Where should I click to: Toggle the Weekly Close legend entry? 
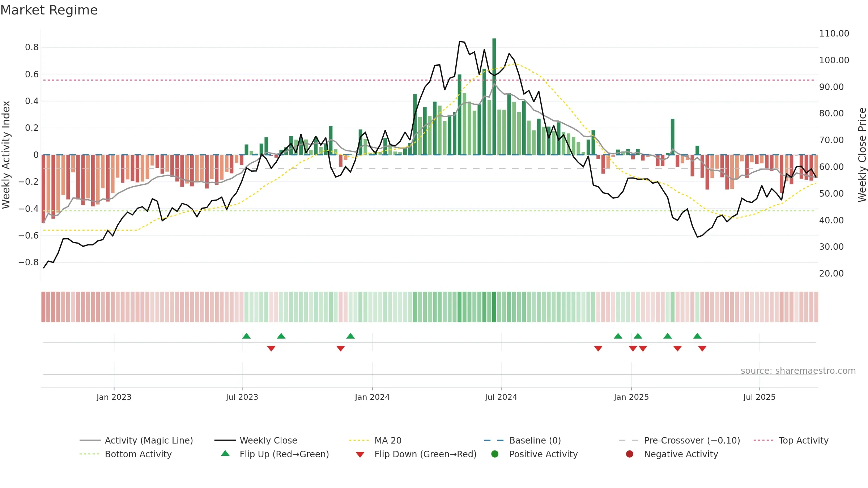[256, 440]
